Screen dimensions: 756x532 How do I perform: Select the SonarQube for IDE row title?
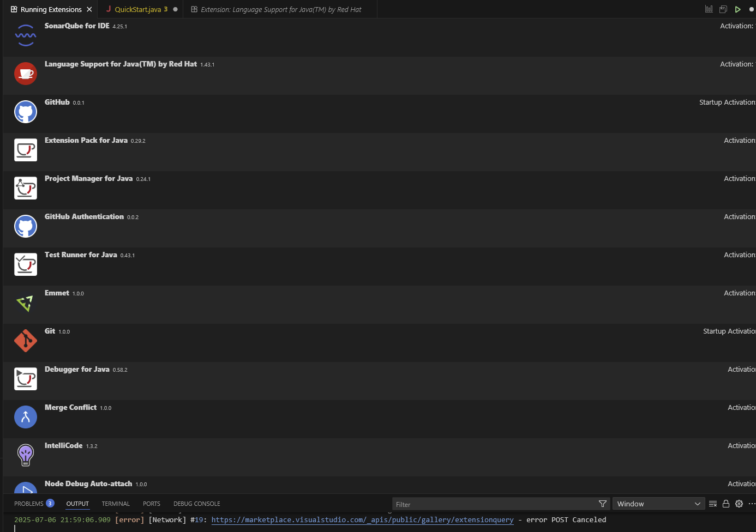click(x=77, y=26)
